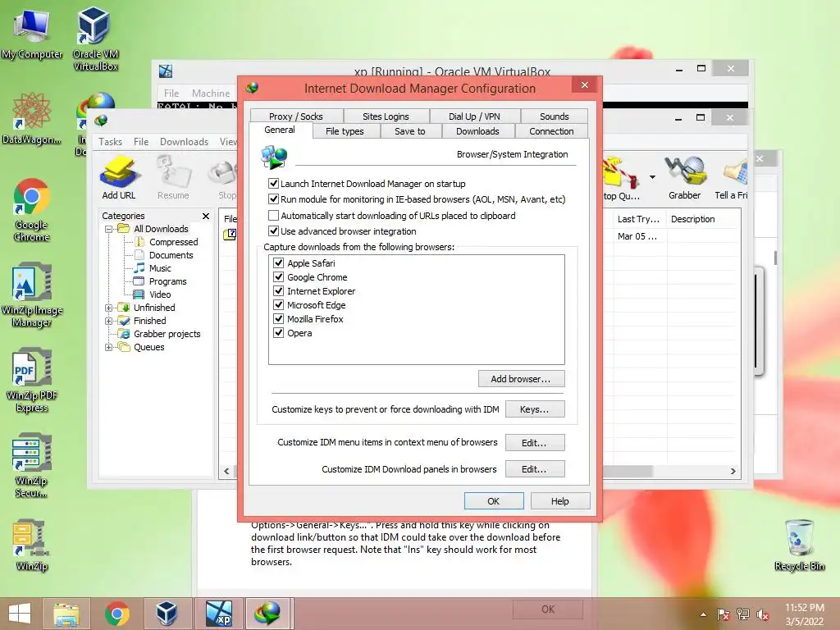Collapse the All Downloads tree node
Image resolution: width=840 pixels, height=630 pixels.
click(109, 230)
